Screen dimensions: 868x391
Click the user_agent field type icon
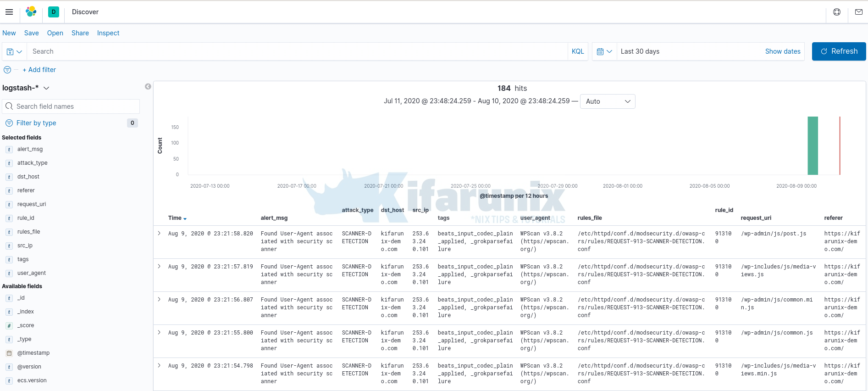point(9,274)
